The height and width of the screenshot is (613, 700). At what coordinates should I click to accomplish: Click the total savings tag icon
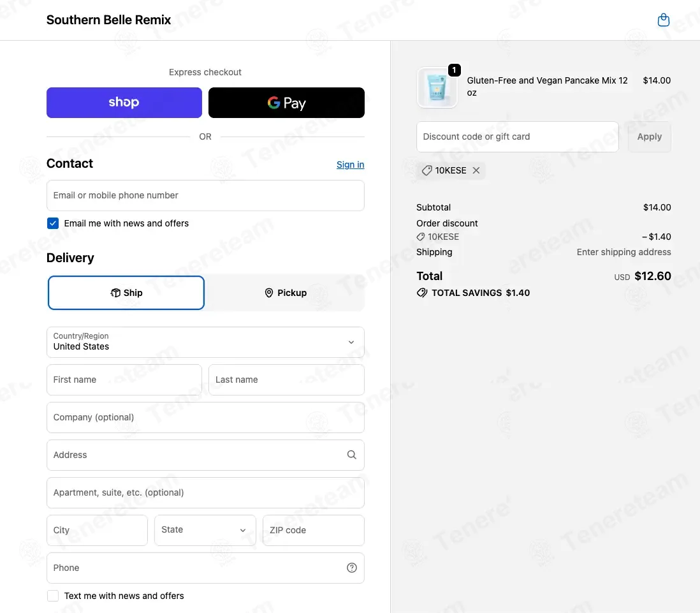[x=422, y=293]
